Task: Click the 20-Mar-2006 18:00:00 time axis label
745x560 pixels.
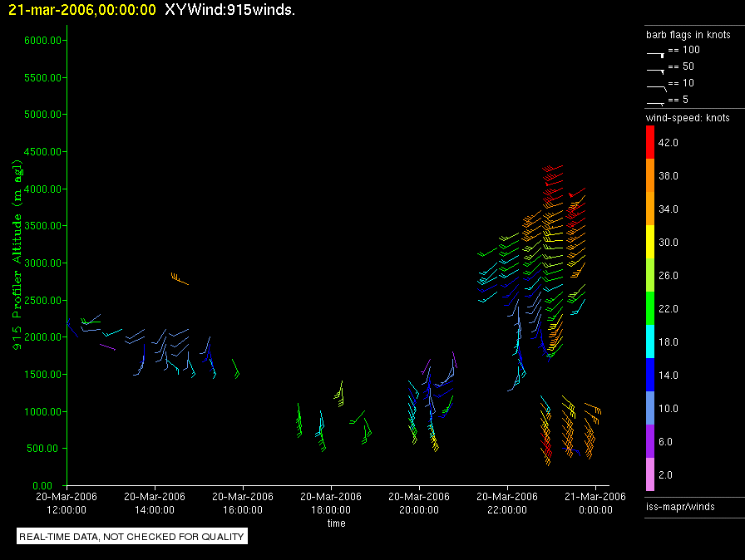Action: [x=330, y=503]
